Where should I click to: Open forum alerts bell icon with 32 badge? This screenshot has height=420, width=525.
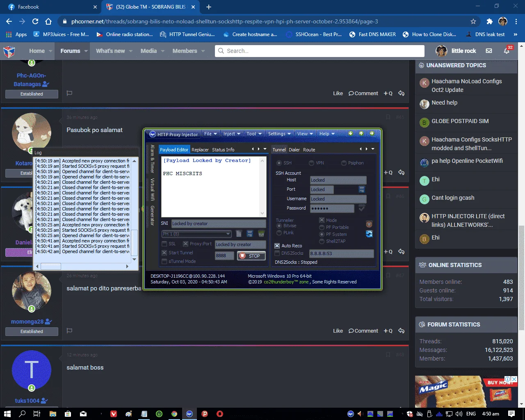(x=507, y=51)
